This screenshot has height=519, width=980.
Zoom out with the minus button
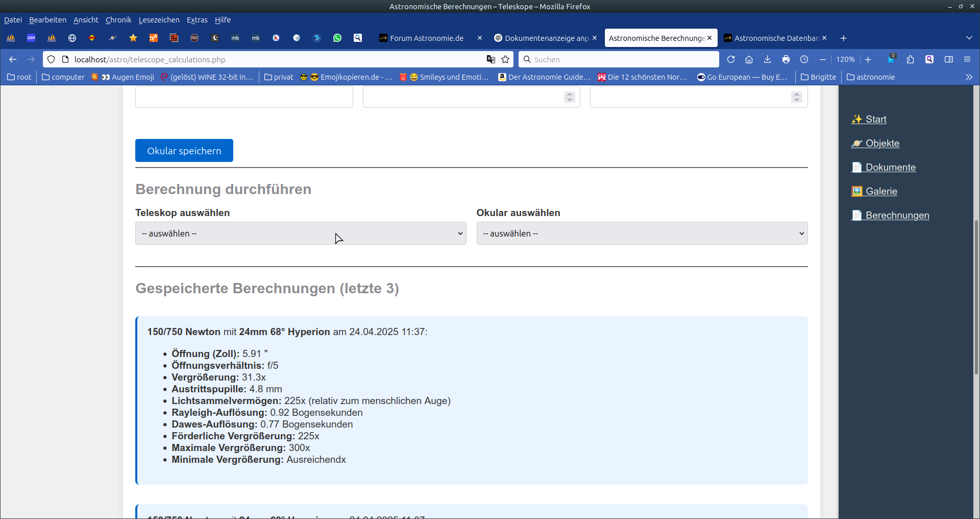(x=822, y=60)
